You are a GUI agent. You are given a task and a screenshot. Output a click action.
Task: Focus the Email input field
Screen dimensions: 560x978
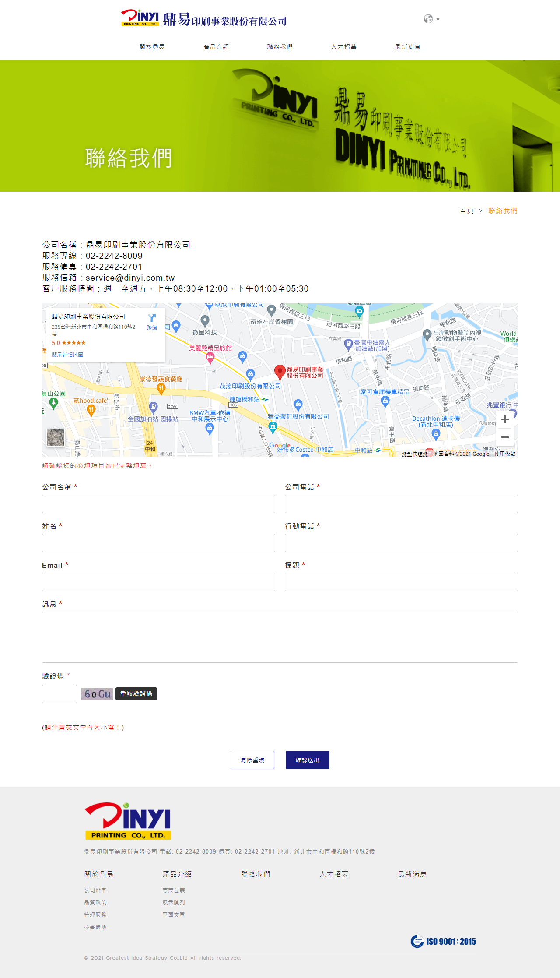pos(158,582)
